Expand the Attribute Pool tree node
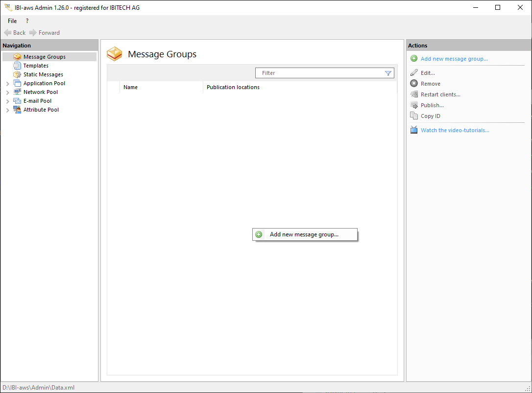 [x=7, y=110]
